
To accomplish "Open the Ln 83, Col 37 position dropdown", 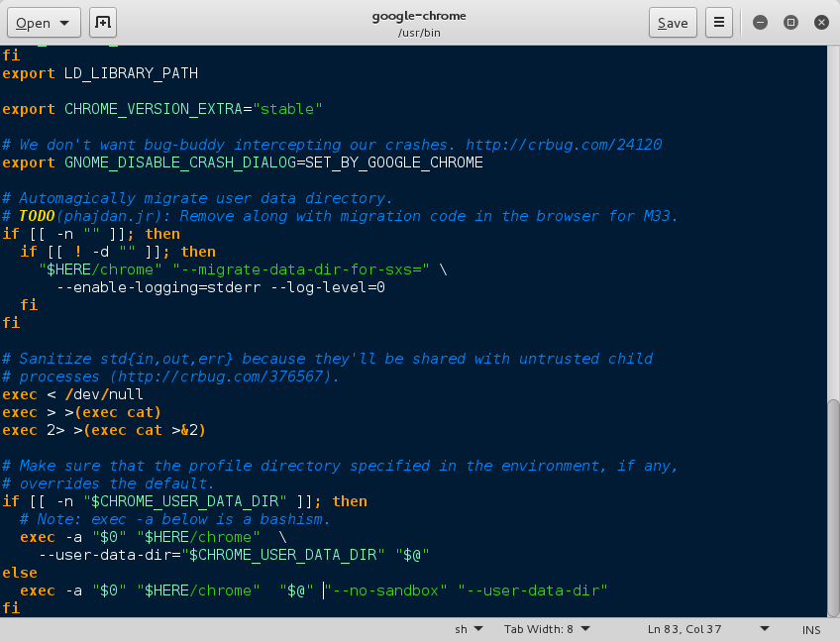I will click(x=708, y=629).
